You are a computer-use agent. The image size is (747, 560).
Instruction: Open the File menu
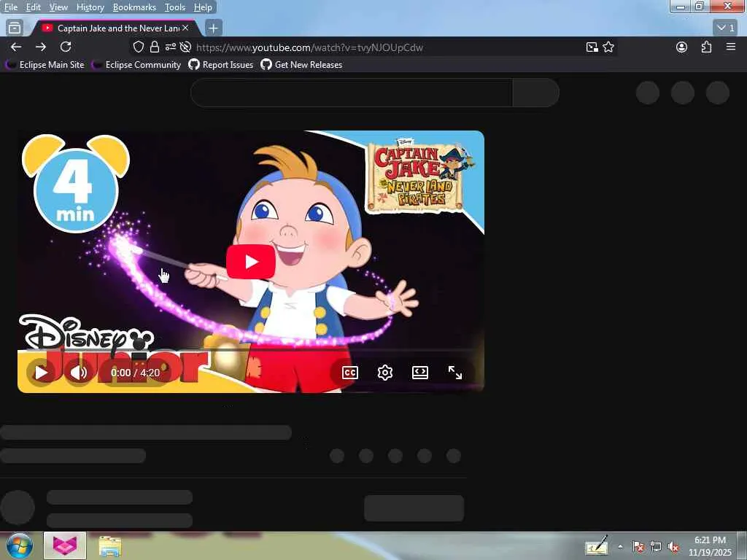pyautogui.click(x=10, y=7)
